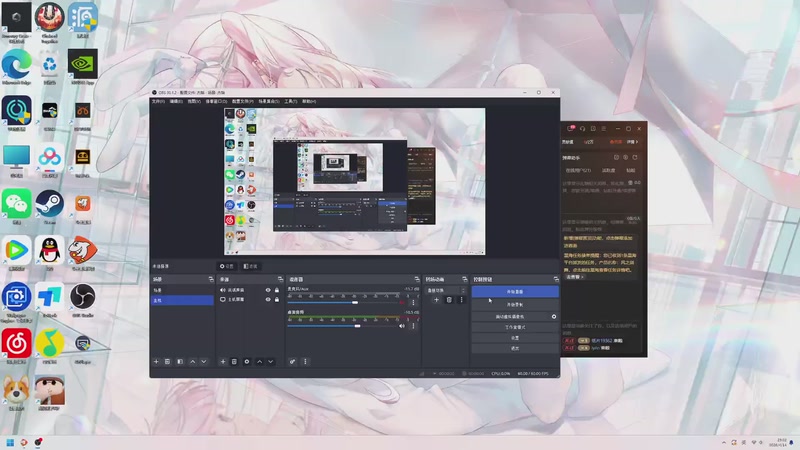Pop out the Scenes dock using its header icon
The image size is (800, 450).
[x=211, y=280]
